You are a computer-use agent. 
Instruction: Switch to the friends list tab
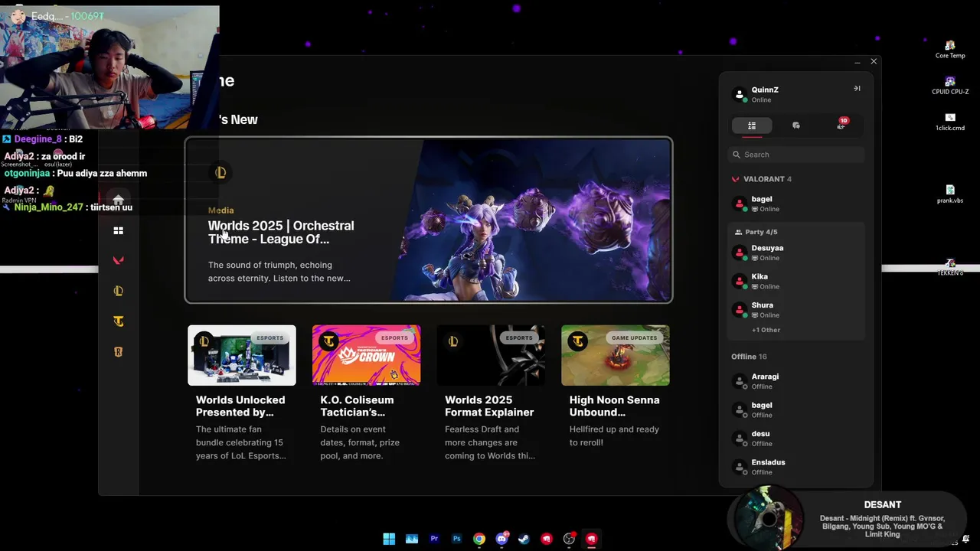[752, 126]
